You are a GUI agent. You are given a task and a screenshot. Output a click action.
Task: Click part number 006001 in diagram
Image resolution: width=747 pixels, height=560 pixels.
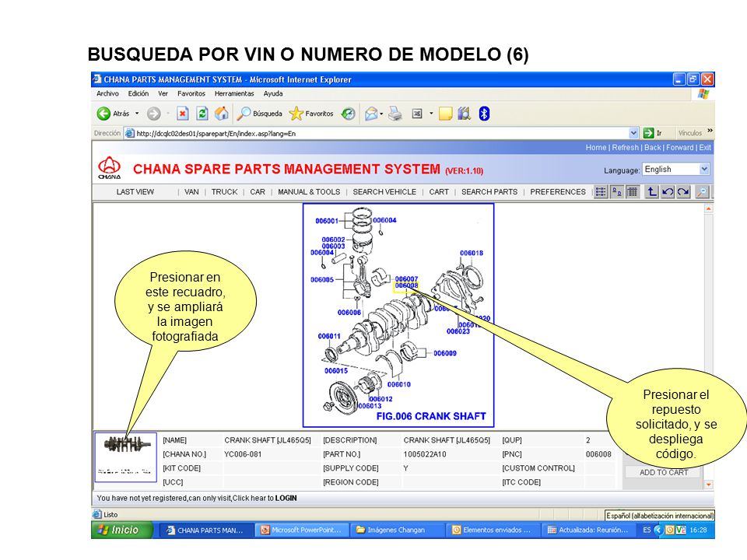327,221
